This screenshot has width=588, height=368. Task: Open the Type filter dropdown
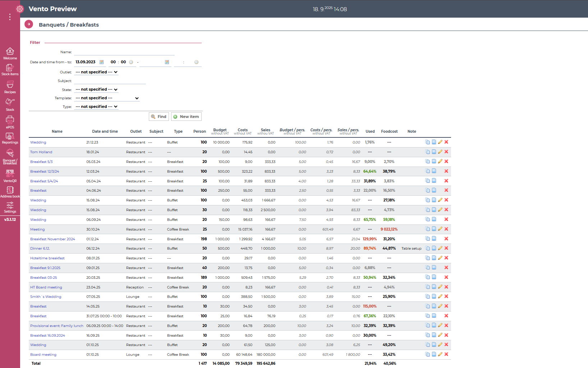pyautogui.click(x=96, y=106)
